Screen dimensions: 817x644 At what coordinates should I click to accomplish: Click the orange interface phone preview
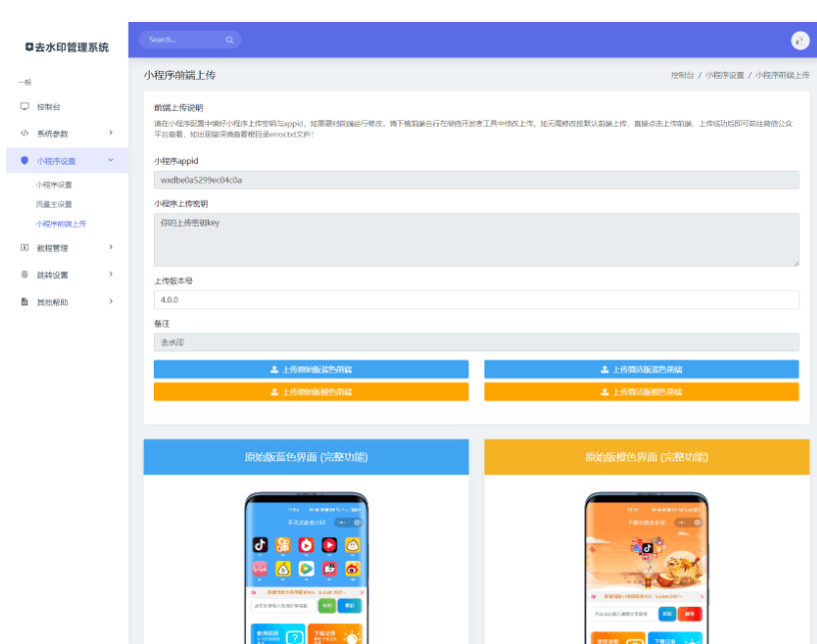click(646, 567)
